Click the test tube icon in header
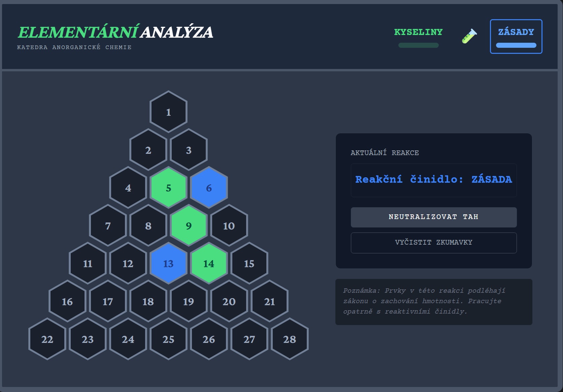This screenshot has width=563, height=392. 469,36
